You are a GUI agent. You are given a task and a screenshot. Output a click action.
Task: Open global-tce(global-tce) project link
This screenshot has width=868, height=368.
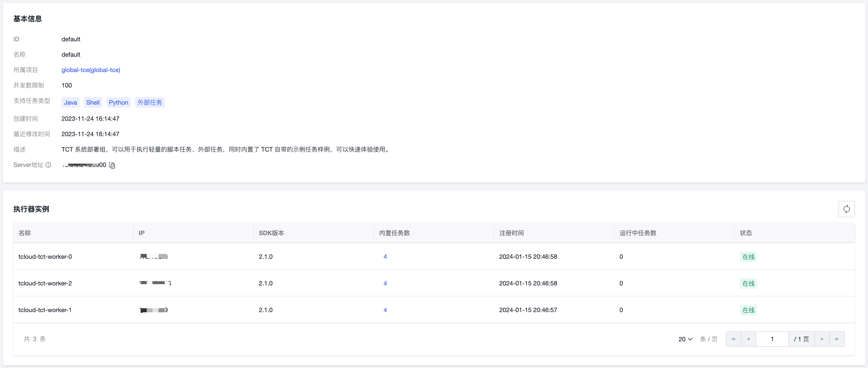click(x=91, y=70)
